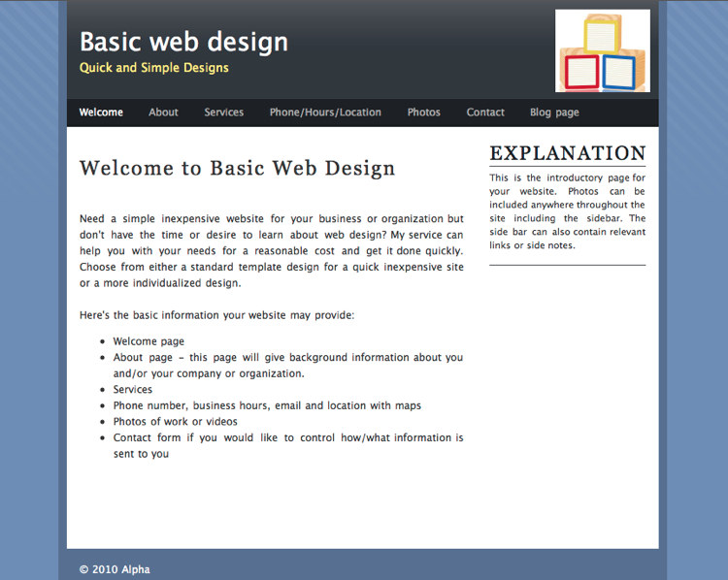This screenshot has width=728, height=580.
Task: Click the 'About page – this page' bullet
Action: [x=288, y=366]
